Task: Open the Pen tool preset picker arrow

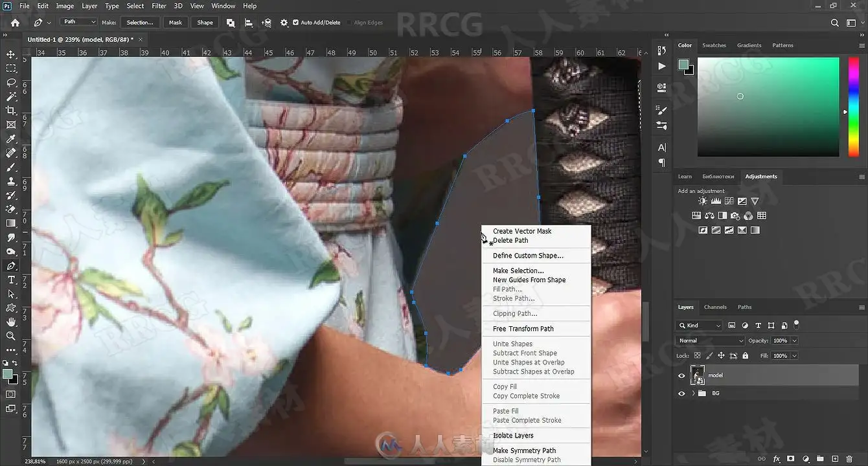Action: tap(49, 23)
